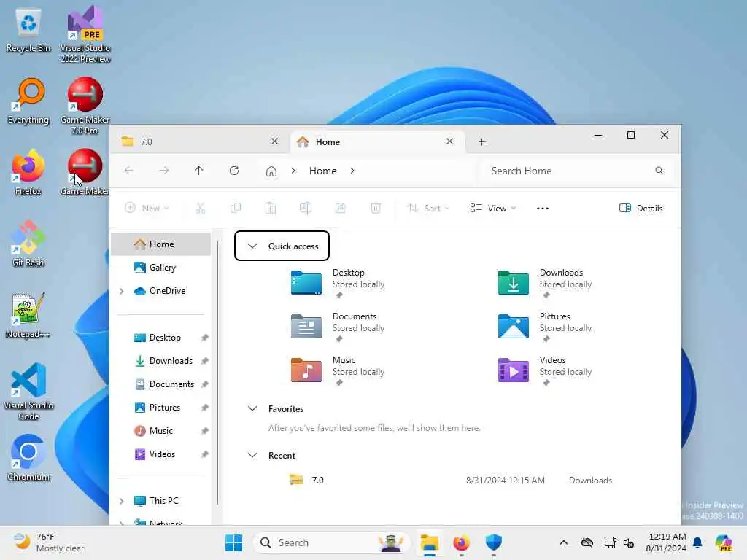This screenshot has width=747, height=560.
Task: Click the Share icon in toolbar
Action: tap(340, 208)
